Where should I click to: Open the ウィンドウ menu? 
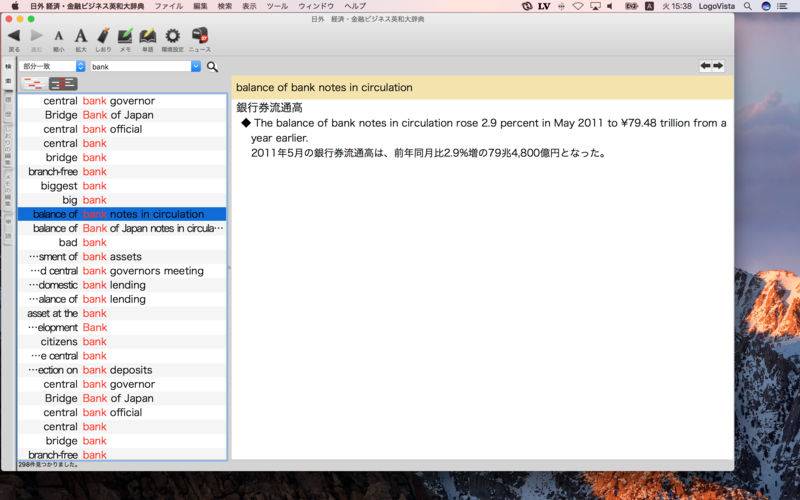click(x=316, y=6)
